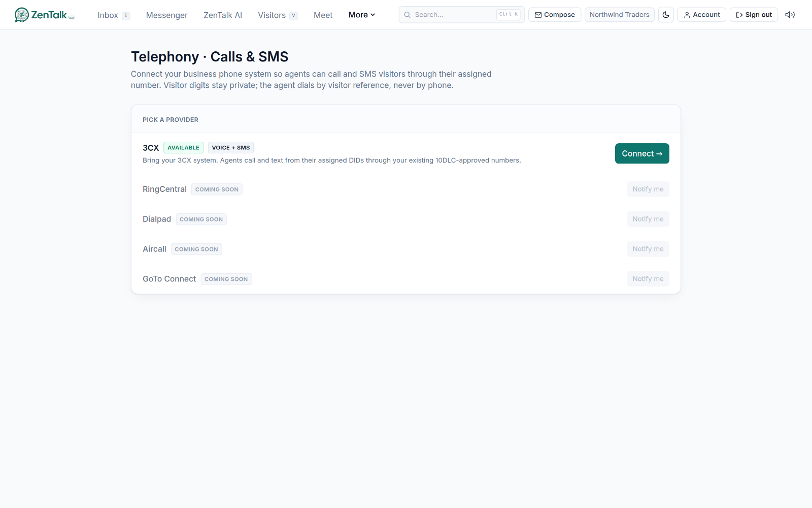Expand the More menu
812x508 pixels.
coord(361,15)
